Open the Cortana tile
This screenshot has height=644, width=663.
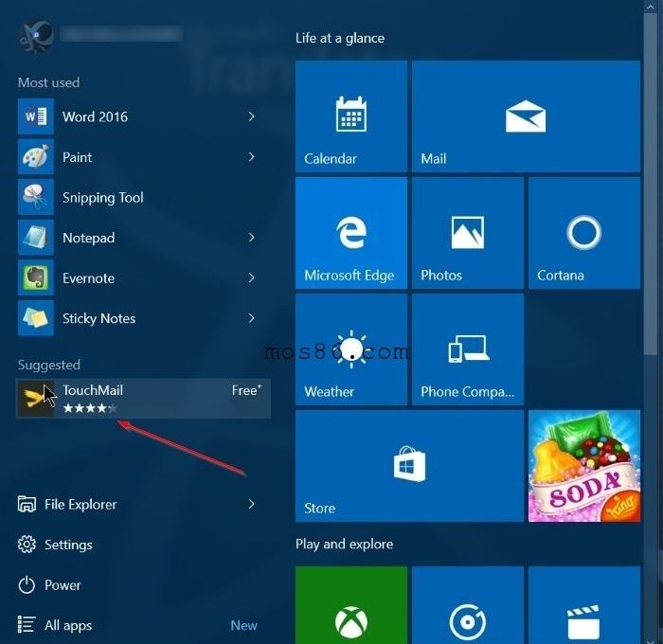[584, 233]
